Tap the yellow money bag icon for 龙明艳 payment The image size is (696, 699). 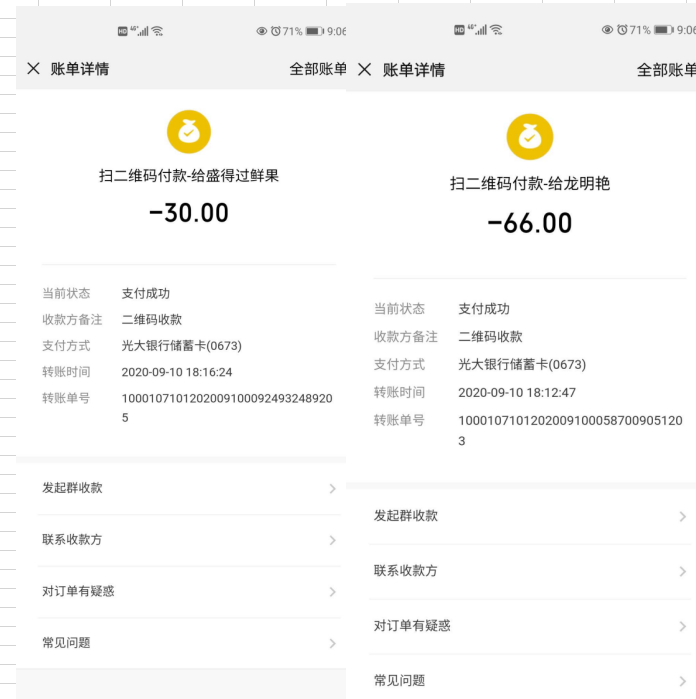[529, 137]
